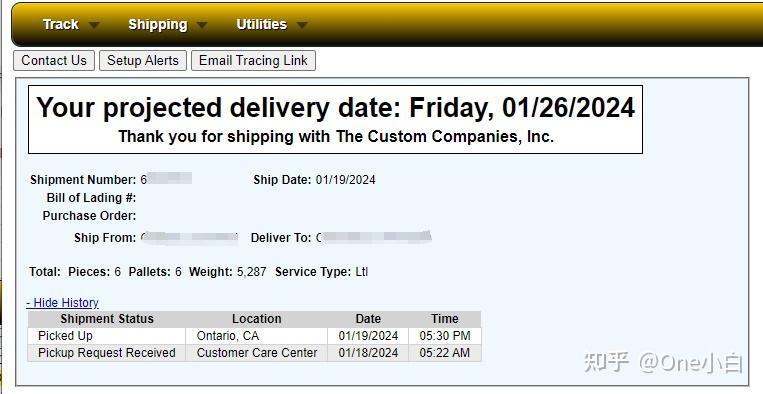The height and width of the screenshot is (394, 763).
Task: Open the Utilities menu
Action: [x=261, y=24]
